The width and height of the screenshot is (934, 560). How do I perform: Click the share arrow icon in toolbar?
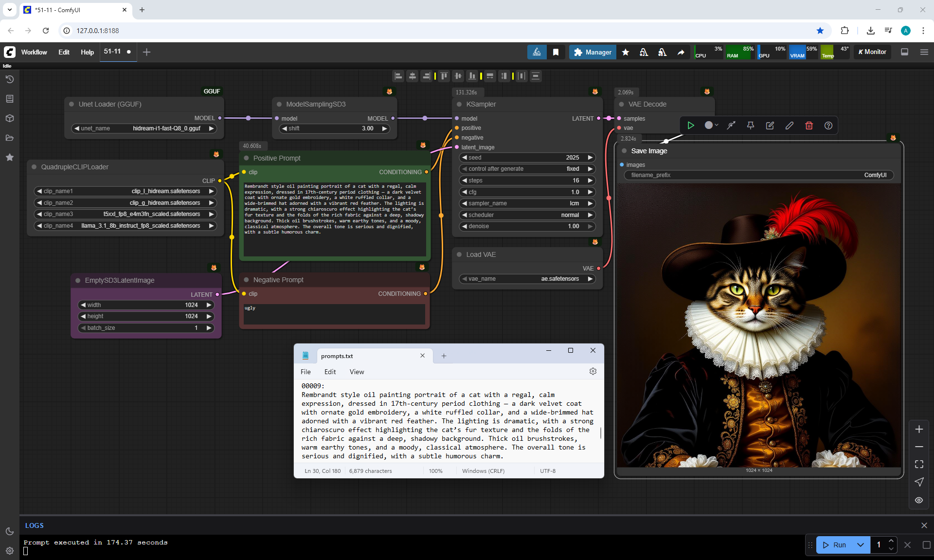coord(681,52)
